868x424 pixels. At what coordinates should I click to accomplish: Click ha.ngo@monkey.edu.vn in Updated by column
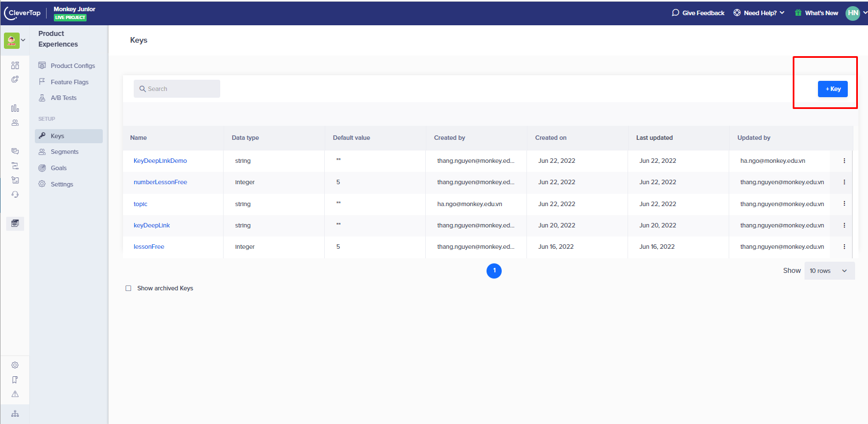773,161
